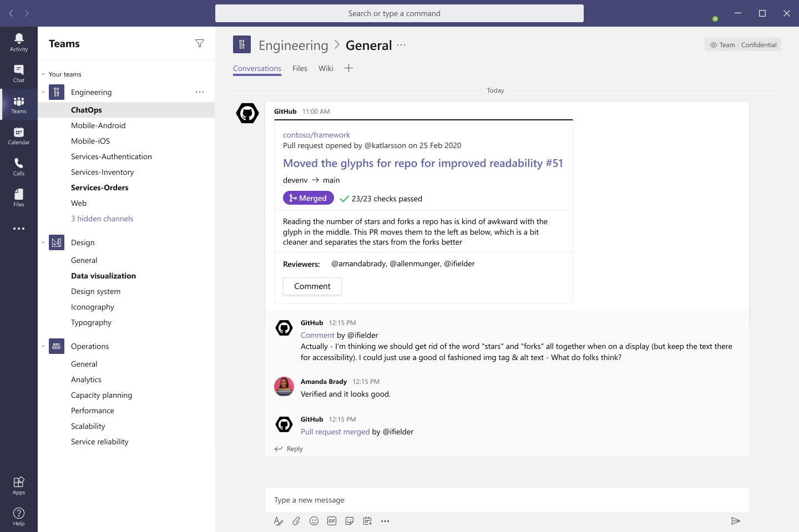The width and height of the screenshot is (799, 532).
Task: Open the Wiki tab
Action: coord(326,68)
